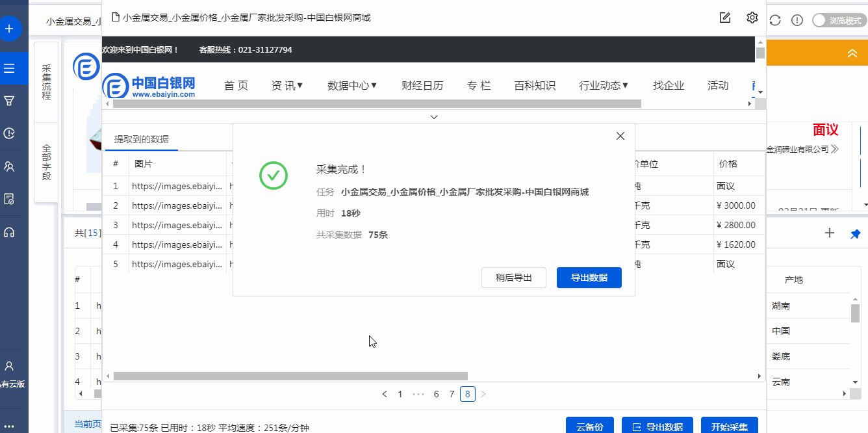Click the web preview vertical scrollbar

click(x=760, y=53)
